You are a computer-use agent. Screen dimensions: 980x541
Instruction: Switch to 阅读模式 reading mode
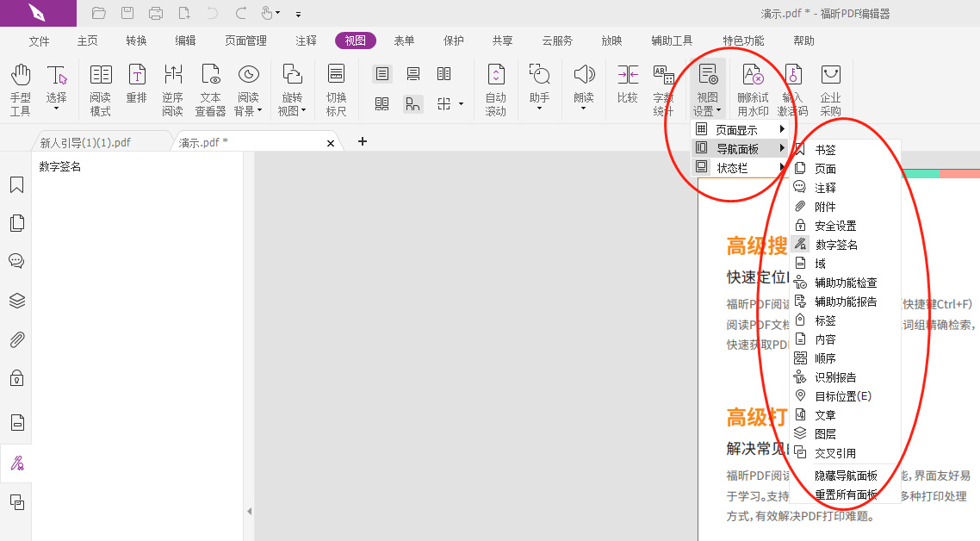pyautogui.click(x=100, y=86)
